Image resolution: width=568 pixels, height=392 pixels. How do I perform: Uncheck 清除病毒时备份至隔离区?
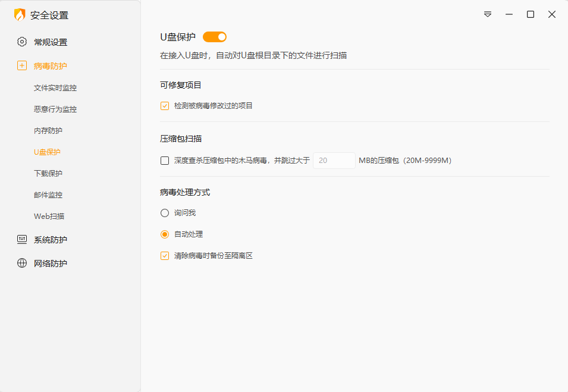coord(164,255)
